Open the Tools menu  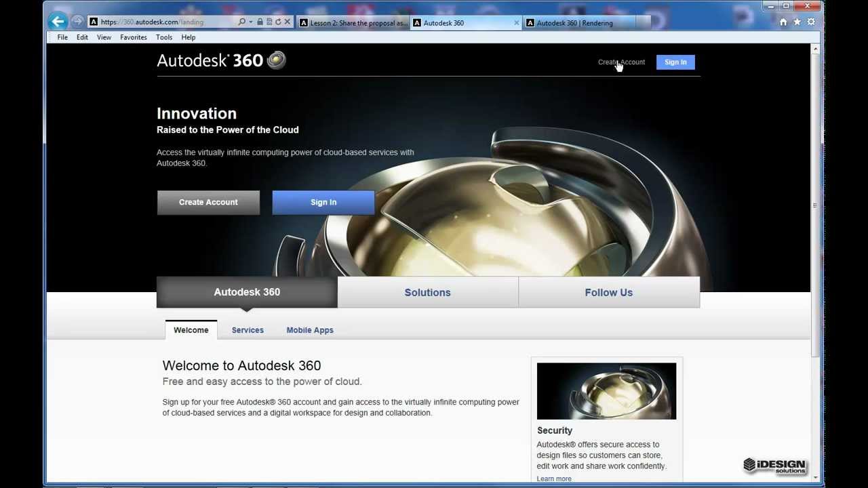(164, 37)
